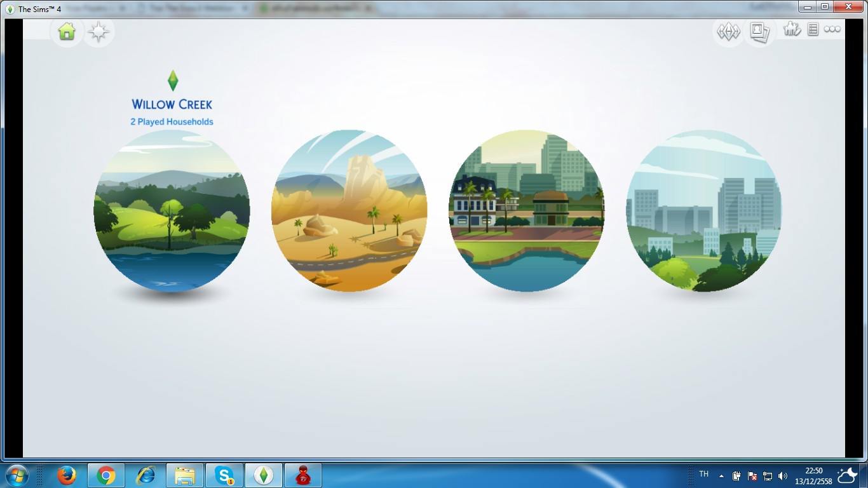Open the red character taskbar app
This screenshot has width=868, height=488.
(x=303, y=475)
